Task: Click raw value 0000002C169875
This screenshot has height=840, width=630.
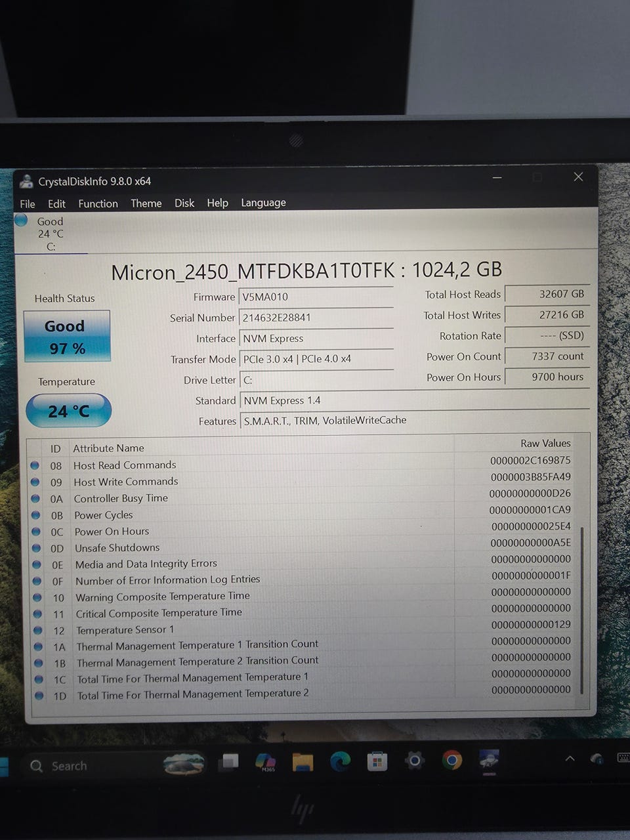Action: pyautogui.click(x=530, y=461)
